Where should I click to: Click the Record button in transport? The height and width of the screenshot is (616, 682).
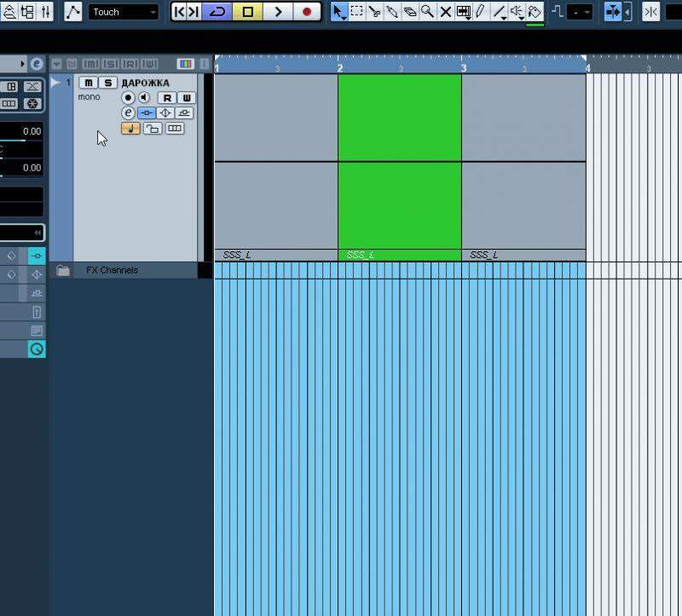coord(307,12)
